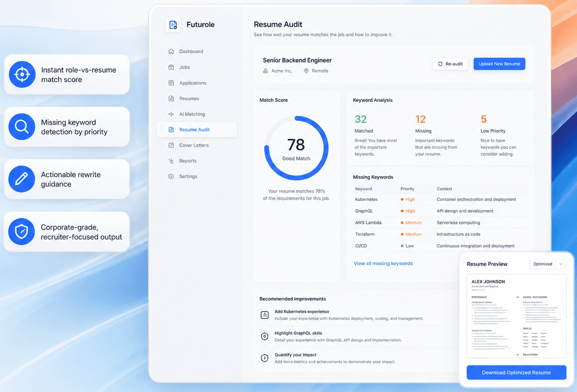The height and width of the screenshot is (392, 577).
Task: Expand the Optimized dropdown arrow in Resume Preview
Action: 561,264
